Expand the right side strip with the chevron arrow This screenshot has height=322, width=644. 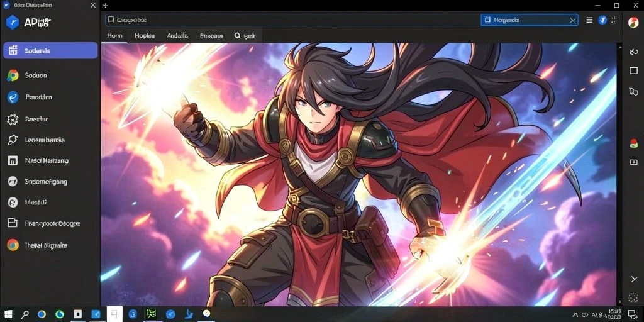[x=633, y=279]
